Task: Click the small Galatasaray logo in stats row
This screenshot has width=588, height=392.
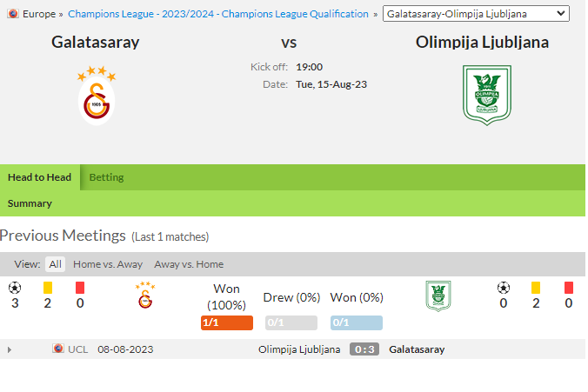Action: point(145,296)
